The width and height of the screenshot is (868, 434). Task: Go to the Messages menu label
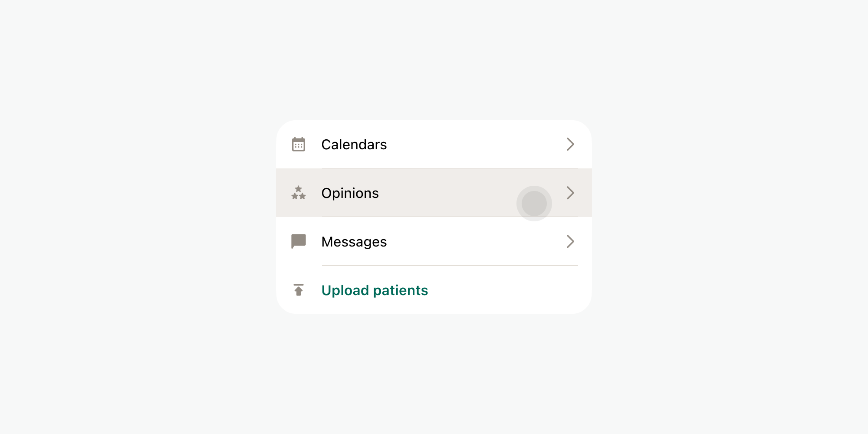coord(354,242)
